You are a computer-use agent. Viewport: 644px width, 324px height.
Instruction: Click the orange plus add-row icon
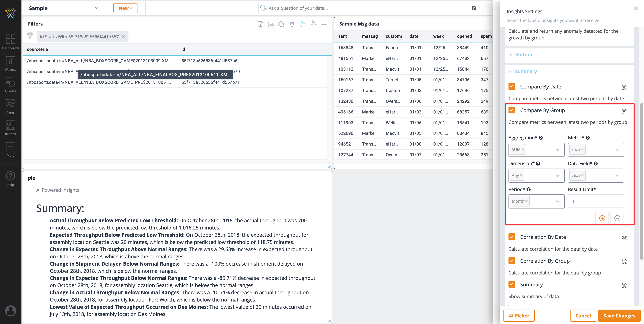point(602,218)
